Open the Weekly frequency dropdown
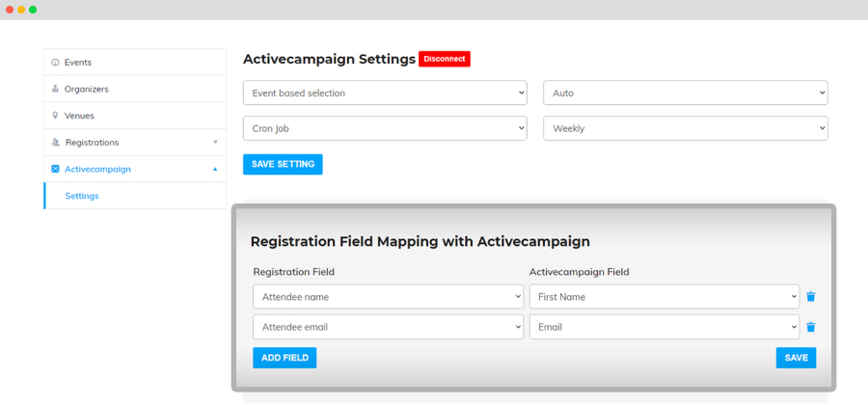The width and height of the screenshot is (868, 405). 686,128
